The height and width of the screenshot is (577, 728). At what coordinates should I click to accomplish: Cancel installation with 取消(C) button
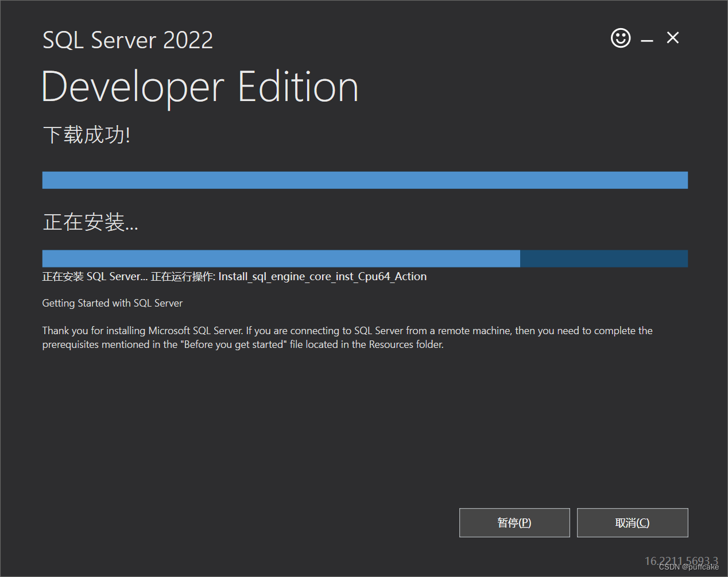click(x=632, y=522)
